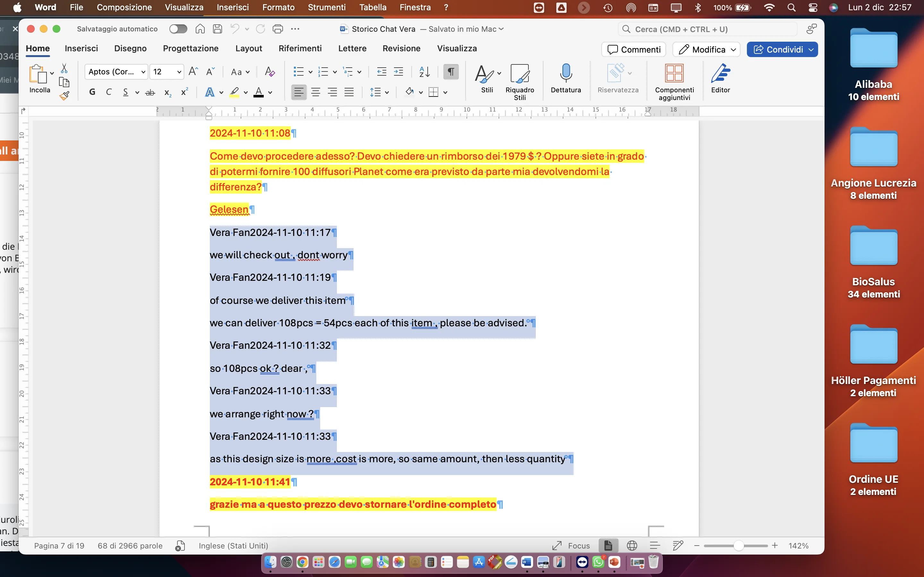Click the sort A-Z icon
924x577 pixels.
click(424, 72)
